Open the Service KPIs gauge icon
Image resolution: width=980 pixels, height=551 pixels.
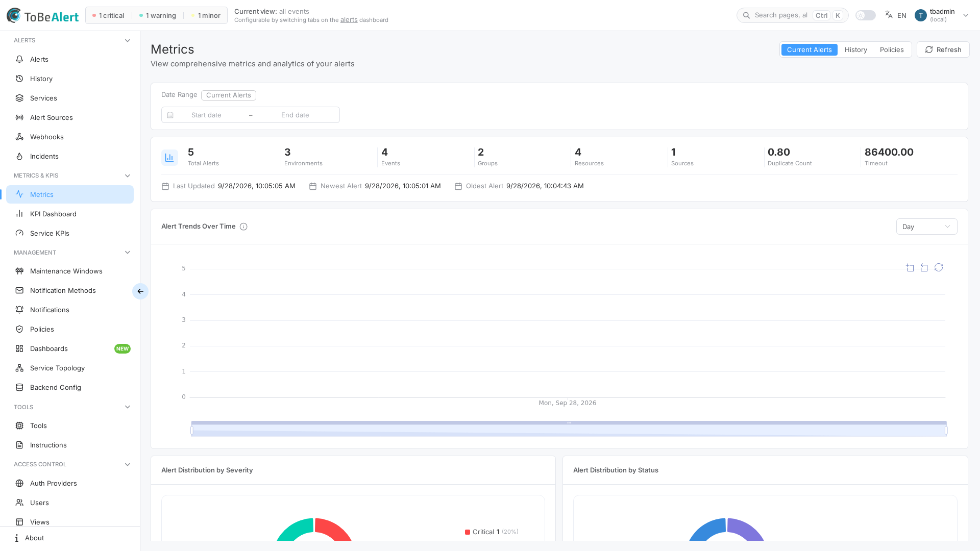[19, 233]
